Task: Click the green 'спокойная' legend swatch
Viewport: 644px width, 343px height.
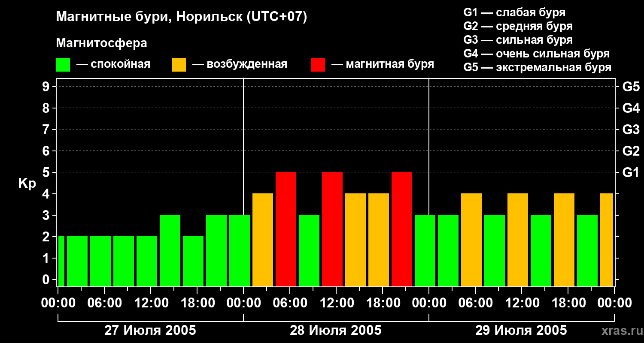Action: [x=63, y=65]
